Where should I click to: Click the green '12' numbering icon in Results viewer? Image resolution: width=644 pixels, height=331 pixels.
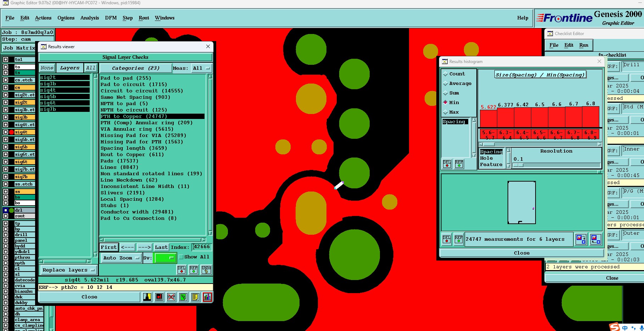click(x=183, y=297)
